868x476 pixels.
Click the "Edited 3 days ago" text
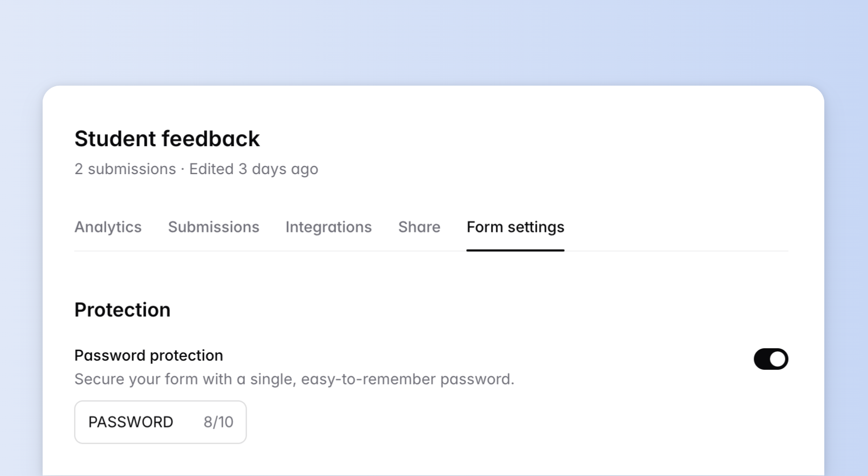254,169
